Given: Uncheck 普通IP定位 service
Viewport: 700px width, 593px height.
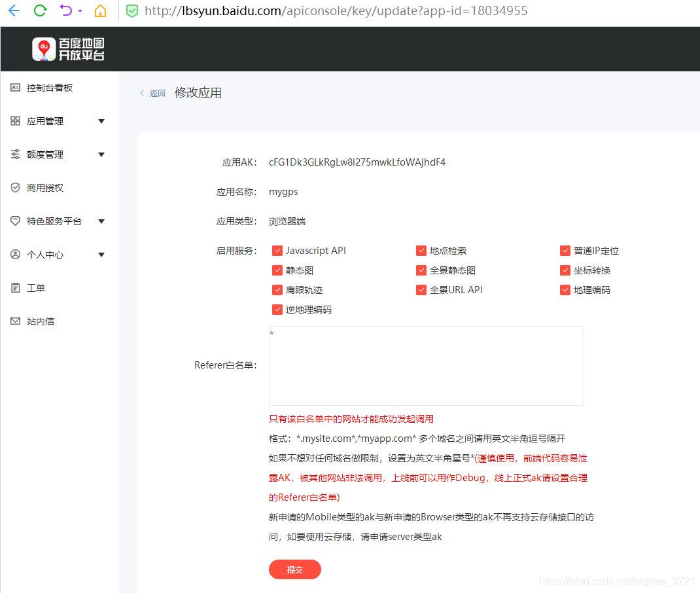Looking at the screenshot, I should 565,251.
